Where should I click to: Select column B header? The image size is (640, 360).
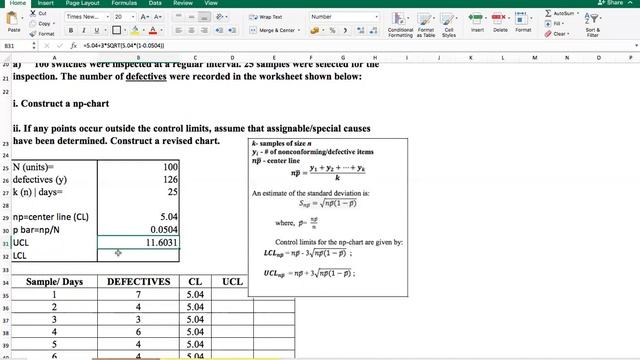pos(138,58)
